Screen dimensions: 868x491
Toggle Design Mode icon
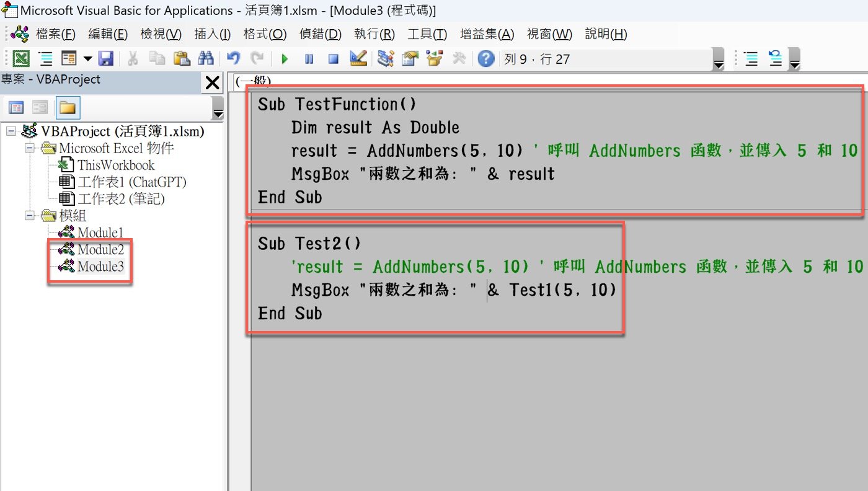(358, 59)
